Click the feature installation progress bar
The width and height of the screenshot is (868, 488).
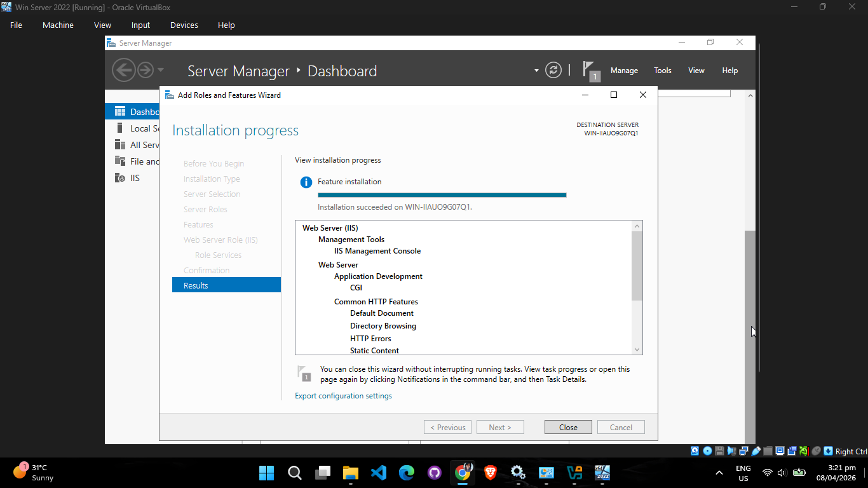click(x=442, y=195)
